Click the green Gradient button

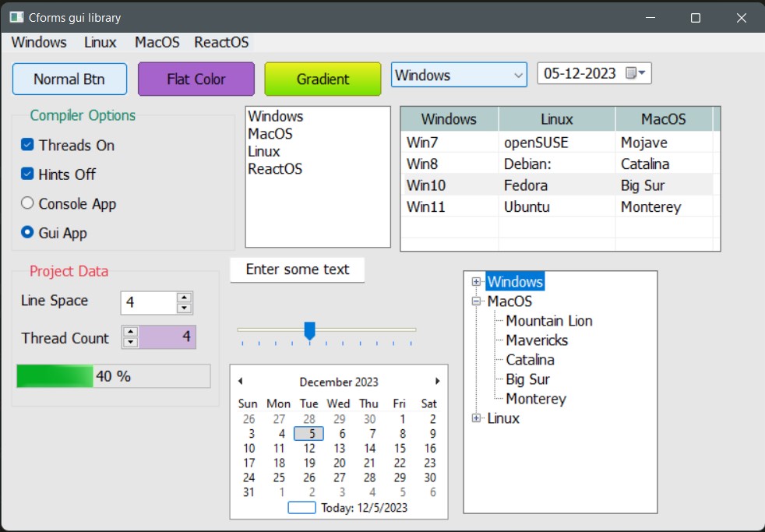(323, 79)
